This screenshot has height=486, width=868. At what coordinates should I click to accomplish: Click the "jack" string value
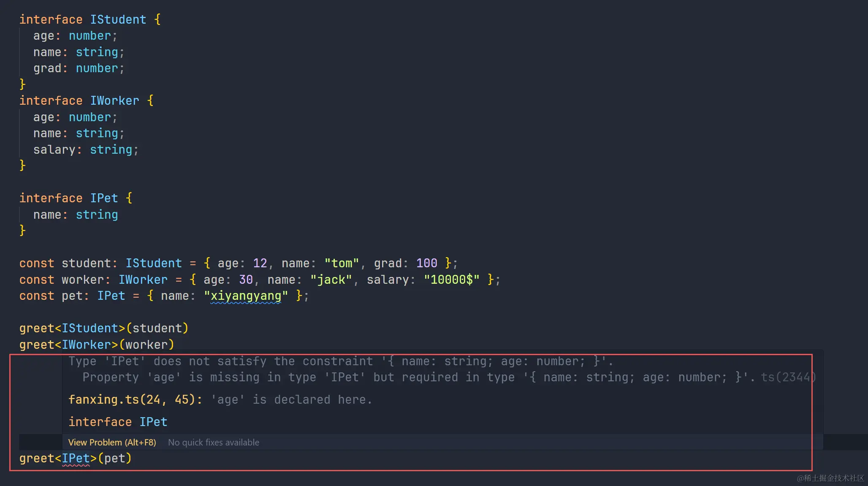[331, 280]
